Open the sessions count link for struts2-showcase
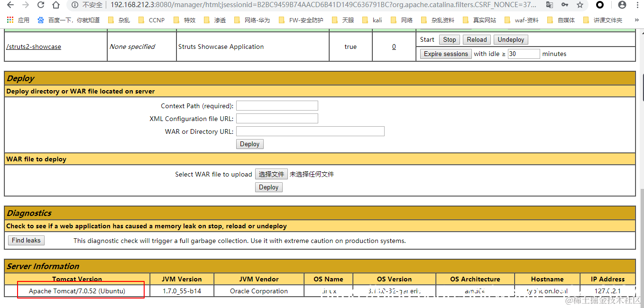The height and width of the screenshot is (308, 644). tap(394, 47)
